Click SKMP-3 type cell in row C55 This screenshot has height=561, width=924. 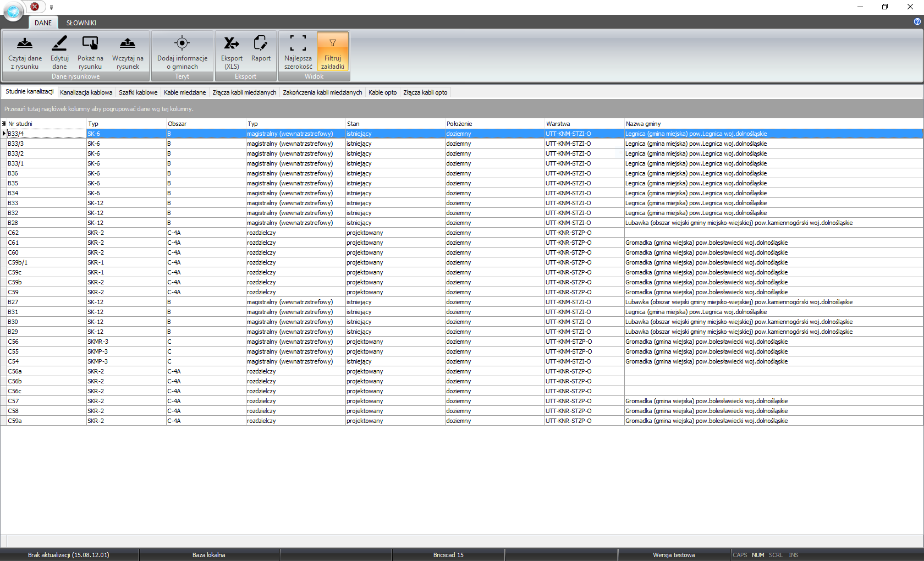(127, 351)
